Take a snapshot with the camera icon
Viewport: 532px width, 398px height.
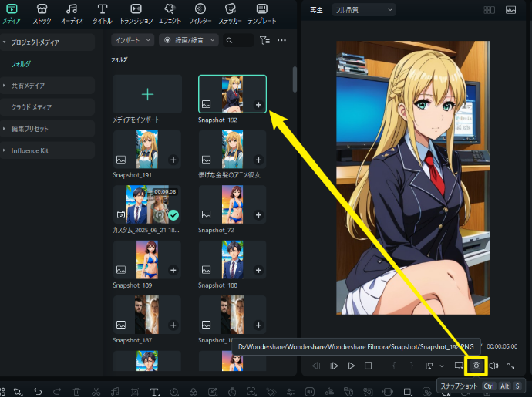click(x=476, y=366)
